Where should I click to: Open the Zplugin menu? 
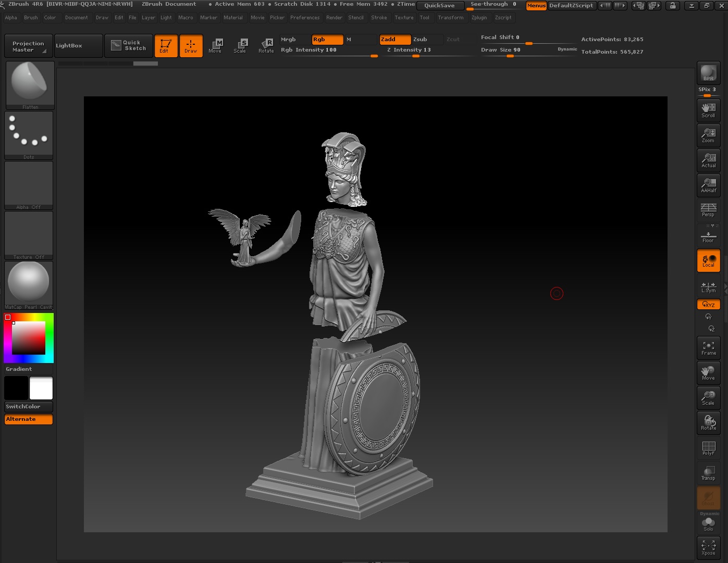(x=479, y=17)
